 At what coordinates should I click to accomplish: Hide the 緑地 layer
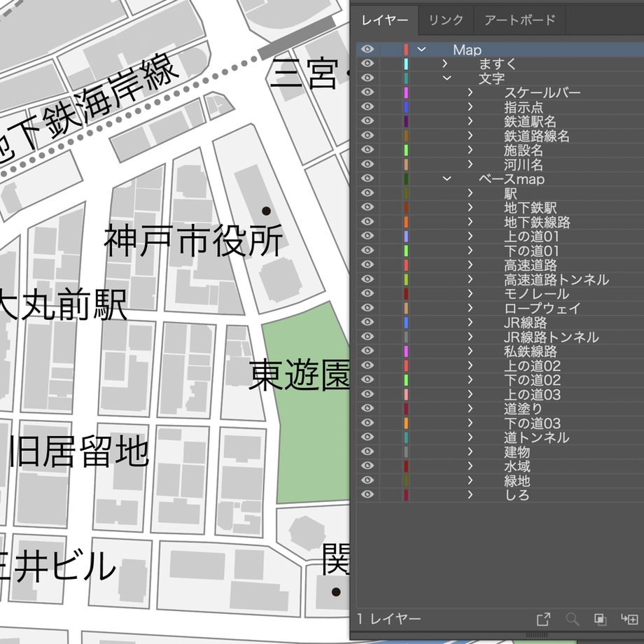[x=367, y=480]
